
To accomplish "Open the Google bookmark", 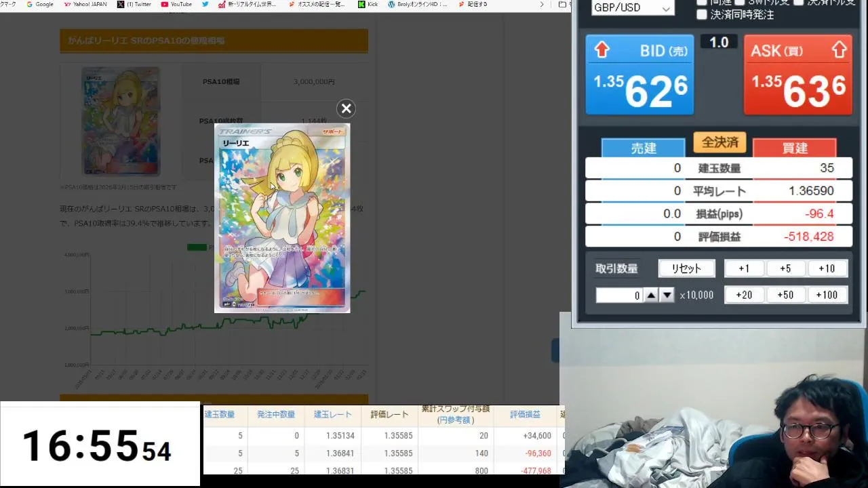I will coord(40,4).
